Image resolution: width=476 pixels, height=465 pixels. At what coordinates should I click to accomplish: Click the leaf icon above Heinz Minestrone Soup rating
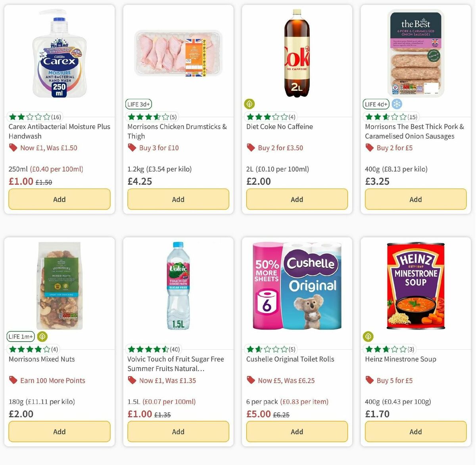[368, 336]
